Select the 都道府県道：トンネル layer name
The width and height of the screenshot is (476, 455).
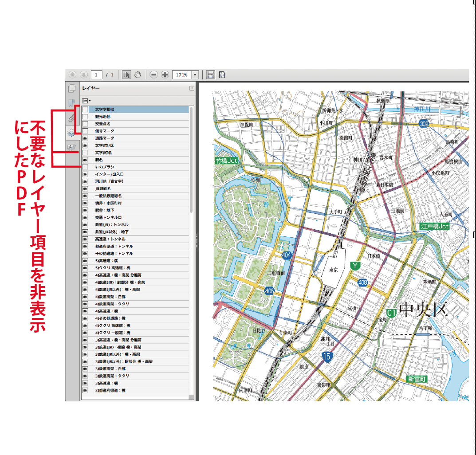point(114,246)
